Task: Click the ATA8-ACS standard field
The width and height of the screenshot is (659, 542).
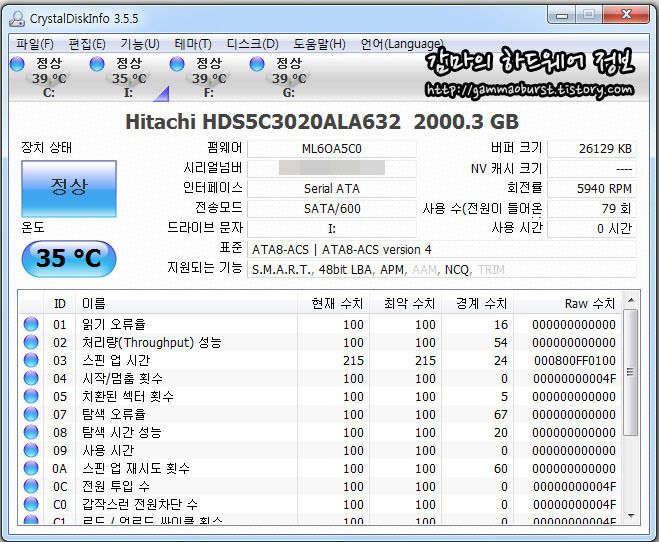Action: 442,250
